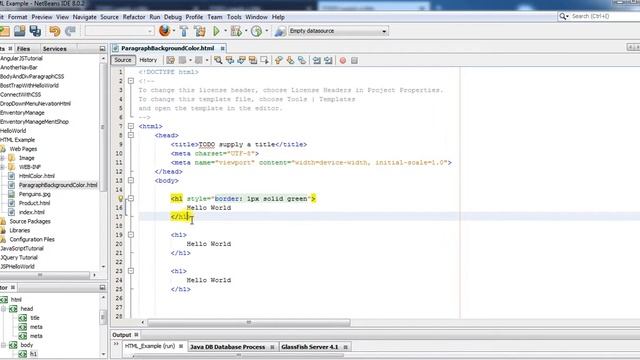Click the Save All toolbar icon

(x=35, y=31)
